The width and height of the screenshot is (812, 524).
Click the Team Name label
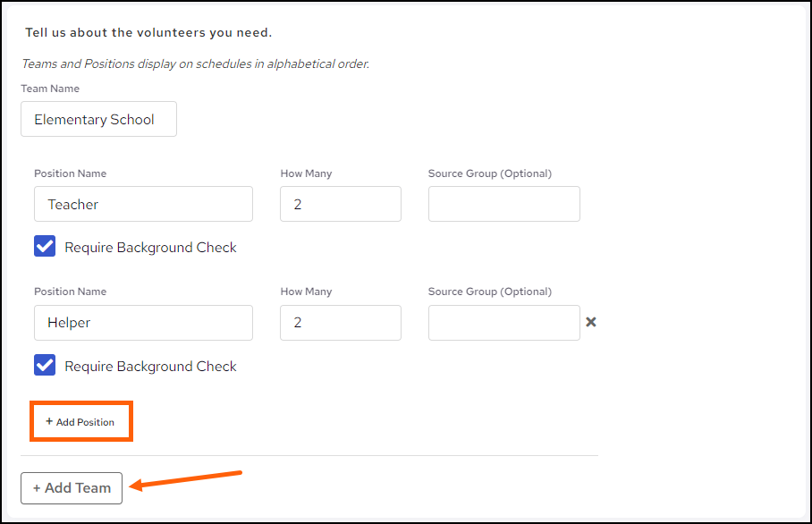(50, 89)
